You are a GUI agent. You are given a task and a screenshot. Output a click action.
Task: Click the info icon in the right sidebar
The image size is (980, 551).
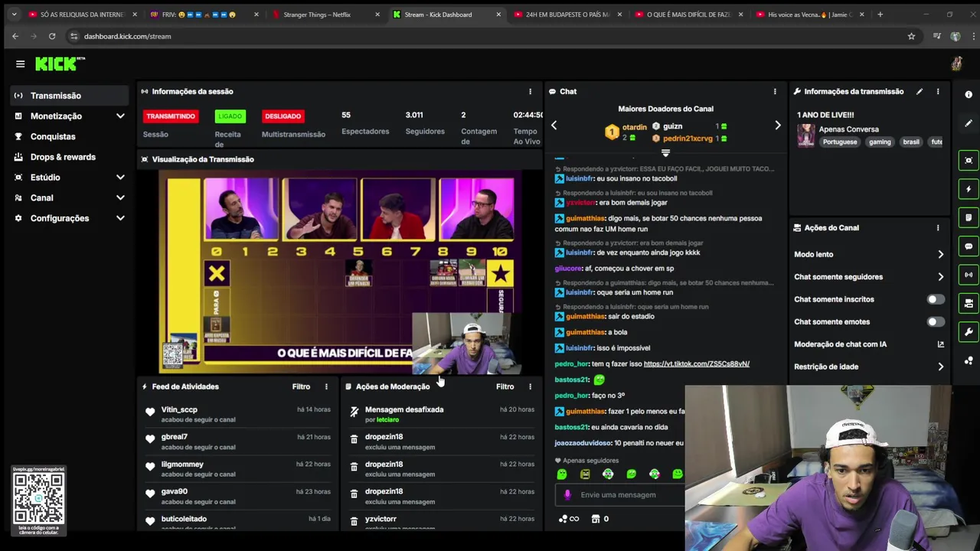pyautogui.click(x=969, y=95)
